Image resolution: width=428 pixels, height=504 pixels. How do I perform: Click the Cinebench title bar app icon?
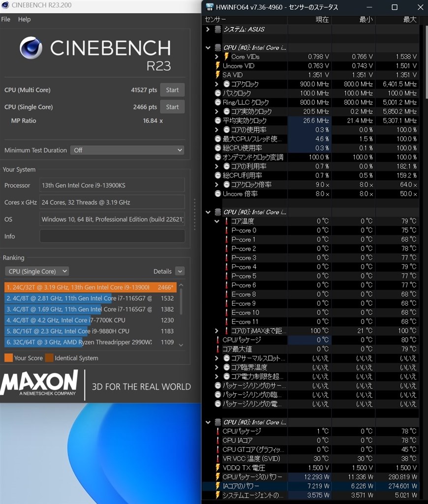(5, 5)
